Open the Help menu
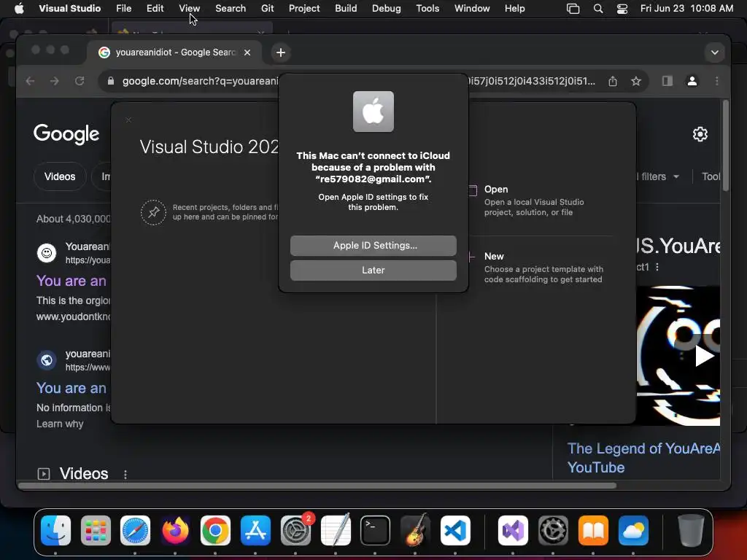747x560 pixels. pos(514,8)
